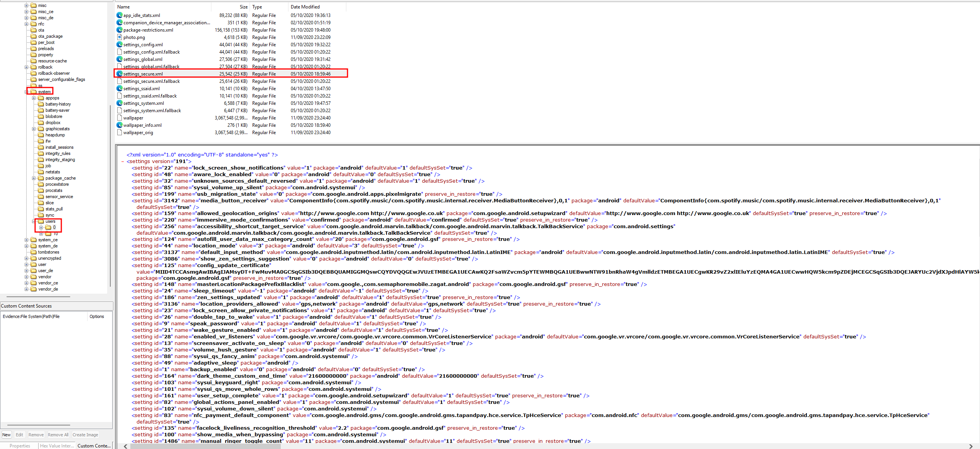Screen dimensions: 980x449
Task: Select the settings_ssaid.xml.fallback file row
Action: (x=231, y=96)
